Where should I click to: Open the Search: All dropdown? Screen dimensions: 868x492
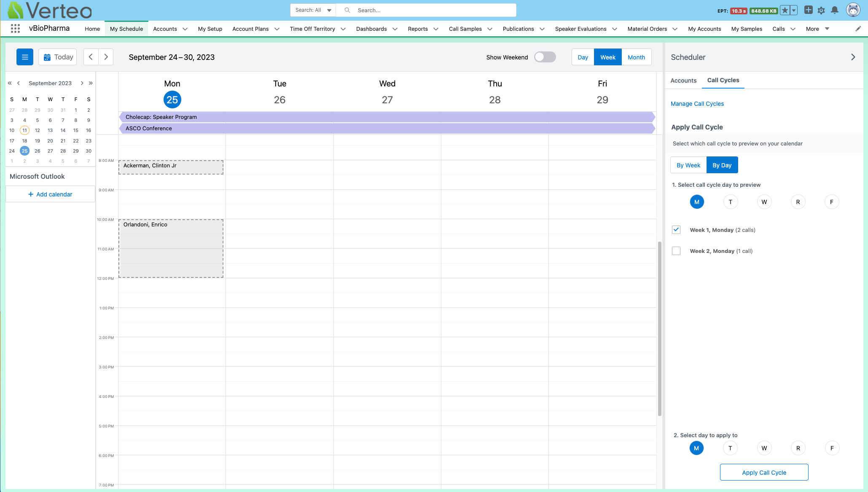(x=313, y=10)
